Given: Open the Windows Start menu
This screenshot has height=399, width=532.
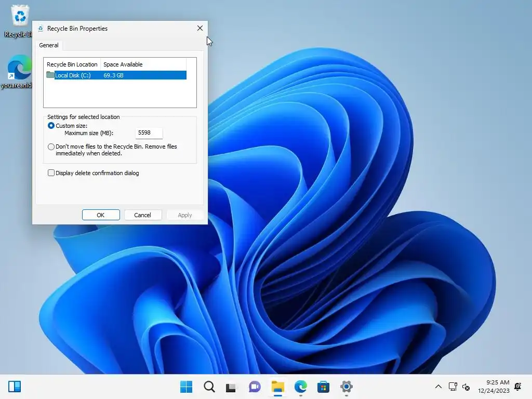Looking at the screenshot, I should tap(187, 387).
